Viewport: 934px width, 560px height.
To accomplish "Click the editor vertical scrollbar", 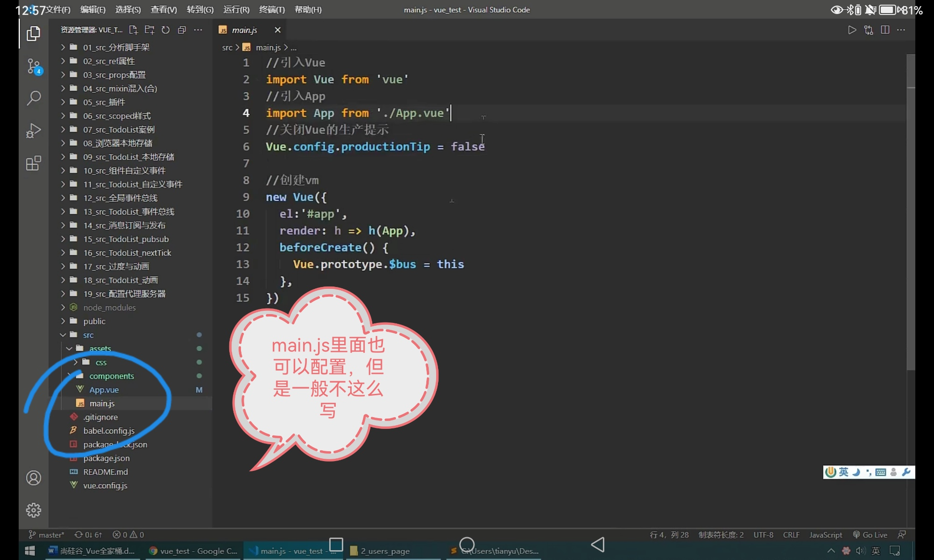I will 910,210.
